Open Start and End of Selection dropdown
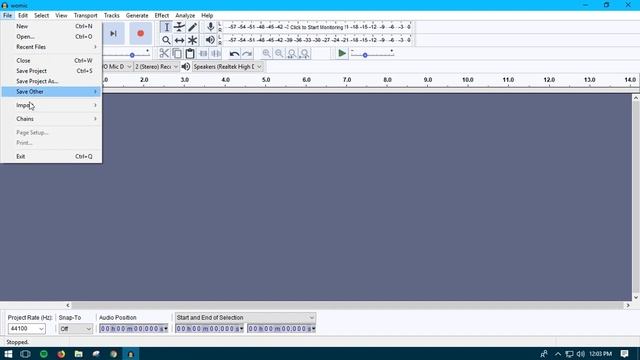The height and width of the screenshot is (360, 640). pos(245,318)
